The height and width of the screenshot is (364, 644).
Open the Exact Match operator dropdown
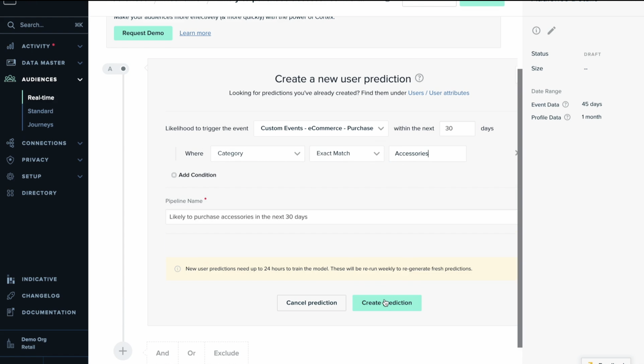pyautogui.click(x=347, y=154)
